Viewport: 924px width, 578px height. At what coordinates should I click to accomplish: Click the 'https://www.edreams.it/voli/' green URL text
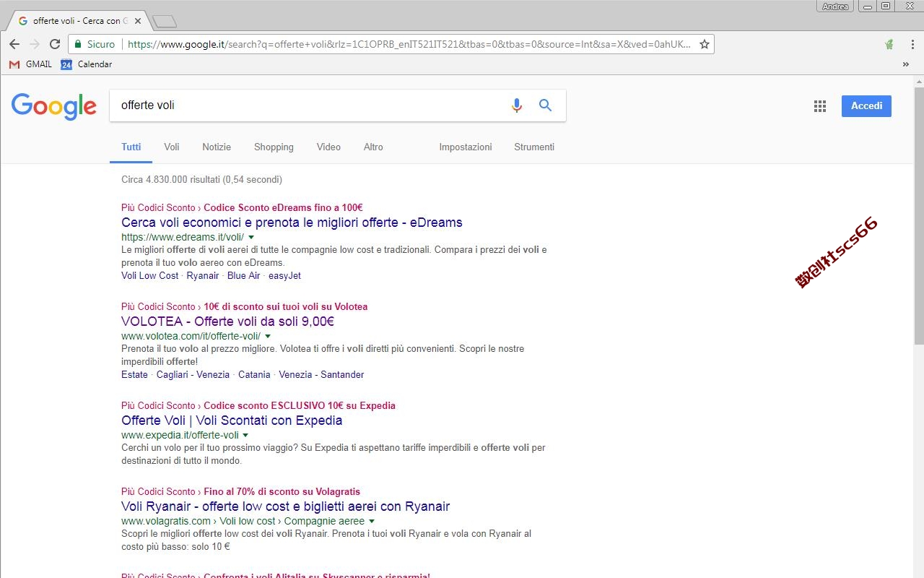click(183, 237)
